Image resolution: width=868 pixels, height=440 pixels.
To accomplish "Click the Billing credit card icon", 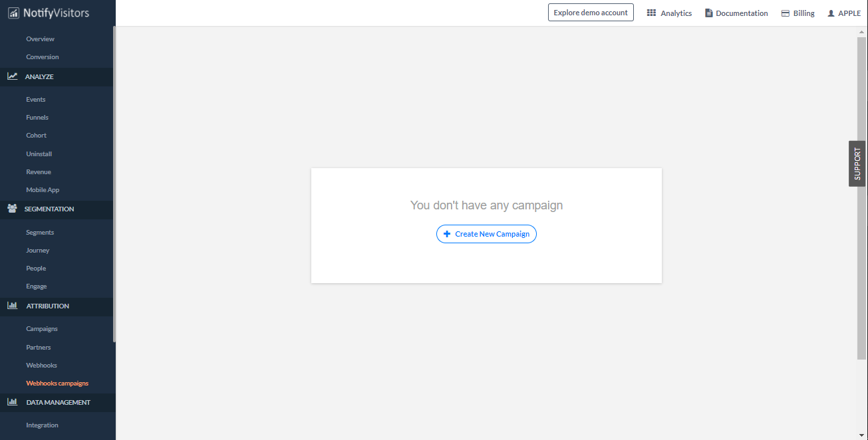I will pyautogui.click(x=786, y=13).
